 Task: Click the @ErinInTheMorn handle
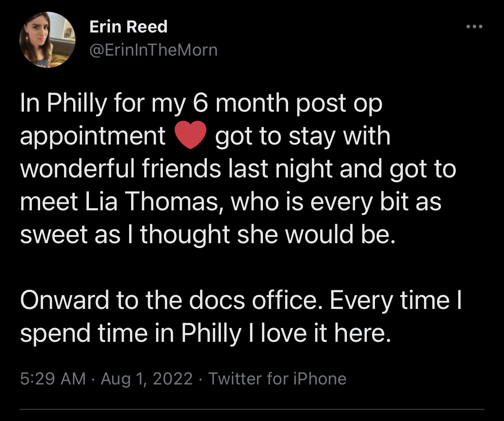[153, 50]
